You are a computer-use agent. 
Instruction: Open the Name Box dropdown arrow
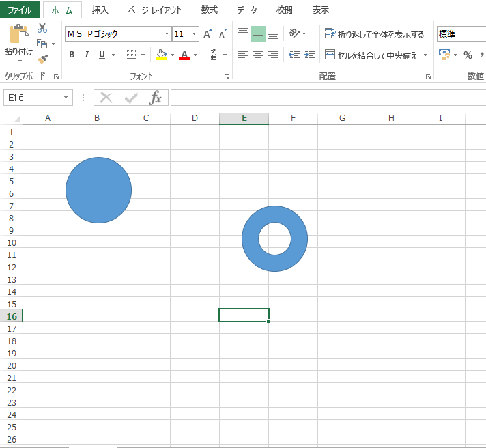pyautogui.click(x=66, y=97)
